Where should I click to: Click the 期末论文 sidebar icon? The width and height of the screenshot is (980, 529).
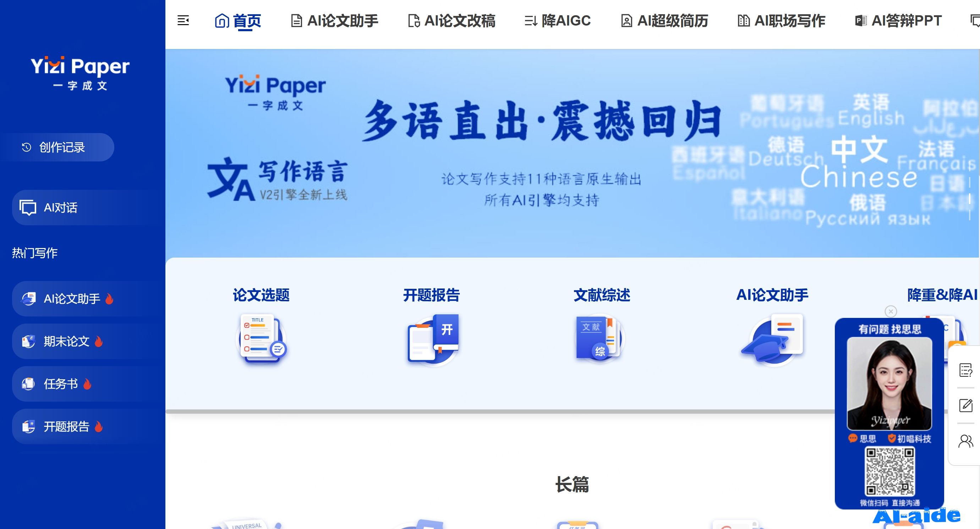[28, 342]
